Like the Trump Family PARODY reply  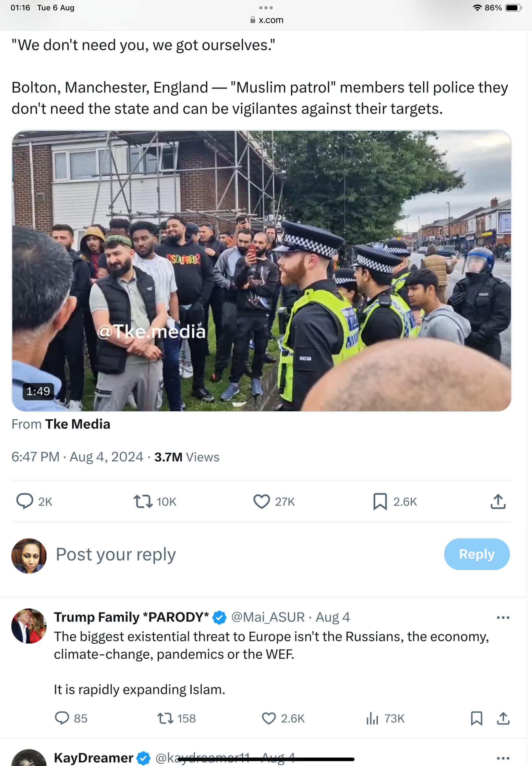click(268, 718)
